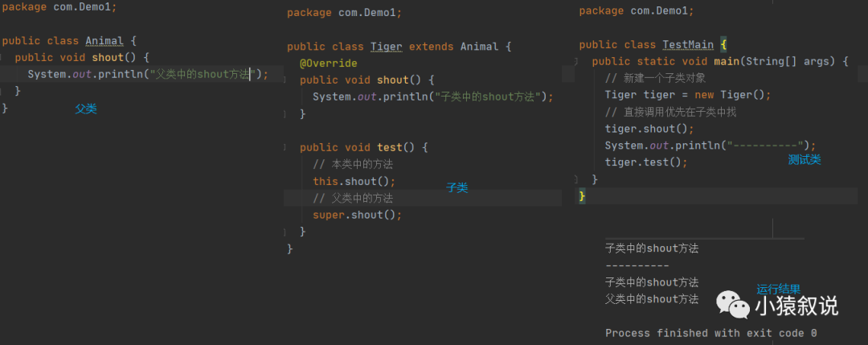Click the Animal superclass name after extends
Screen dimensions: 868x345
479,47
